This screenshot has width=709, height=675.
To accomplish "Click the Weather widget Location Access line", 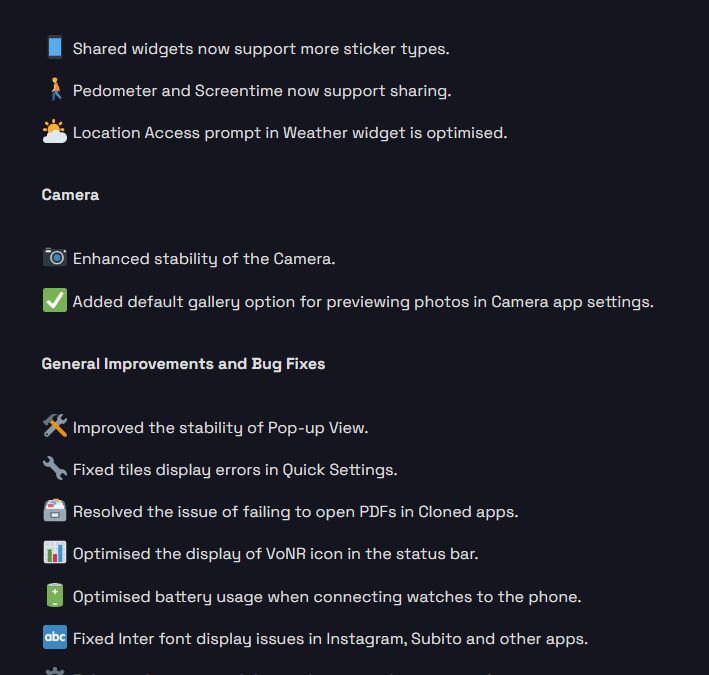I will 290,132.
